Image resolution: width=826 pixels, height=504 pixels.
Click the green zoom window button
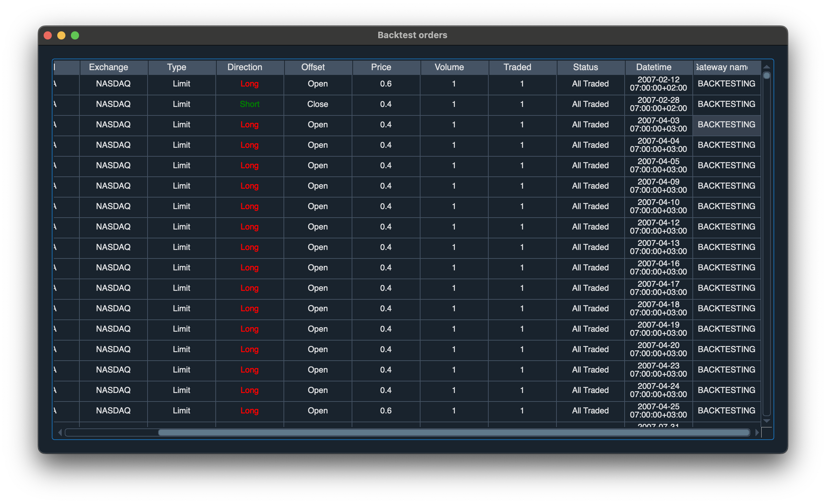[75, 35]
